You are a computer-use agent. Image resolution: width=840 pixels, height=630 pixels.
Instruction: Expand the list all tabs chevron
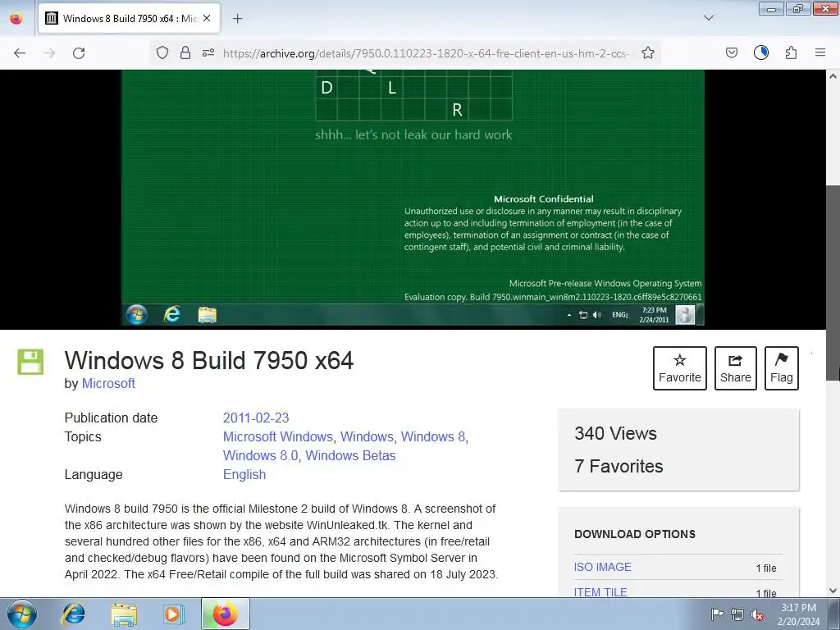(x=708, y=18)
